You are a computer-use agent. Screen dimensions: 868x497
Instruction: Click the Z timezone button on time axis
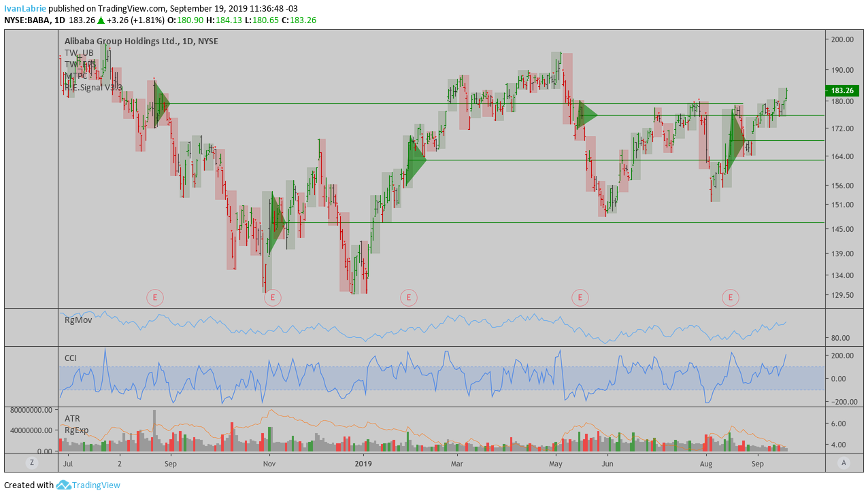(31, 463)
